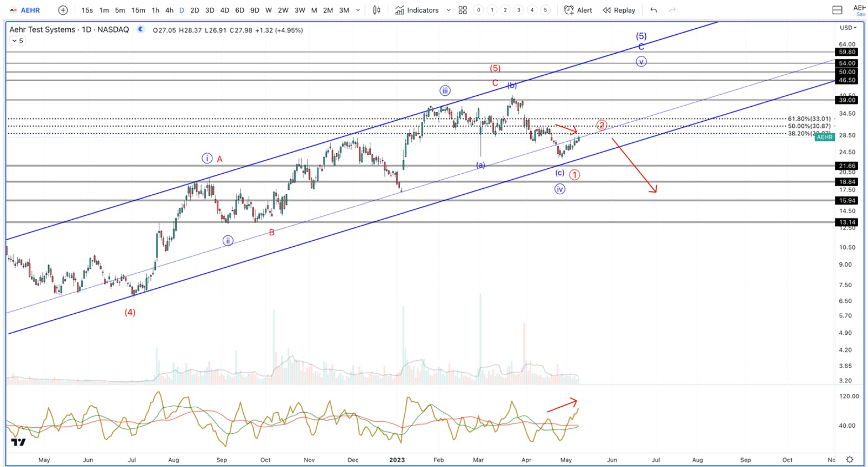Open the layout templates grid icon

pos(463,10)
